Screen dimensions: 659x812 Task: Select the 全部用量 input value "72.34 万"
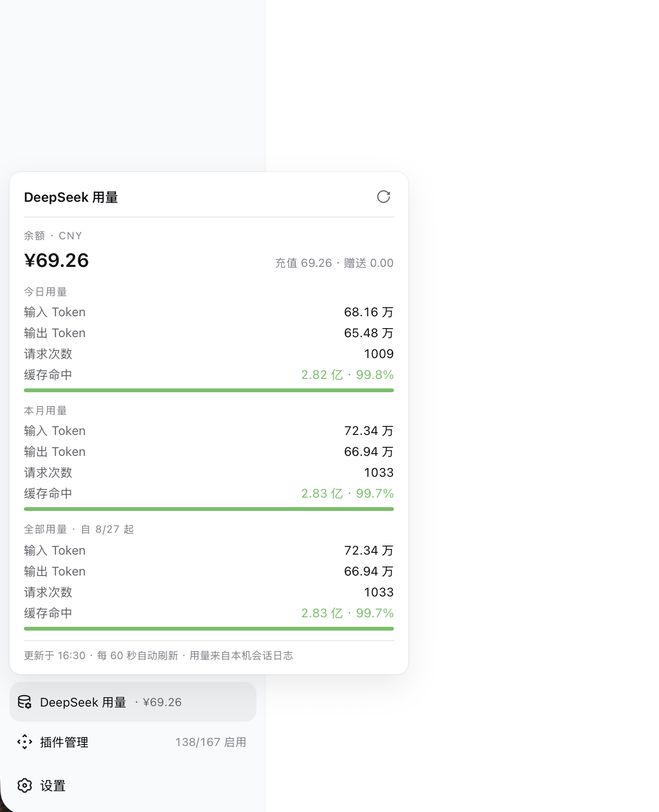pyautogui.click(x=369, y=550)
